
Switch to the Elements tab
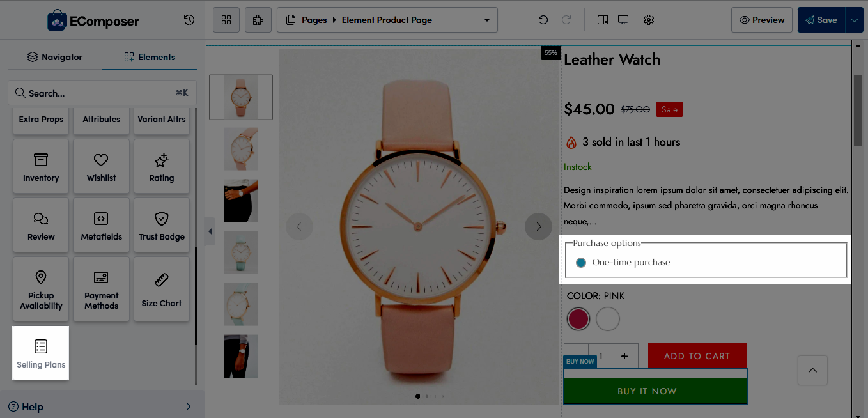150,57
